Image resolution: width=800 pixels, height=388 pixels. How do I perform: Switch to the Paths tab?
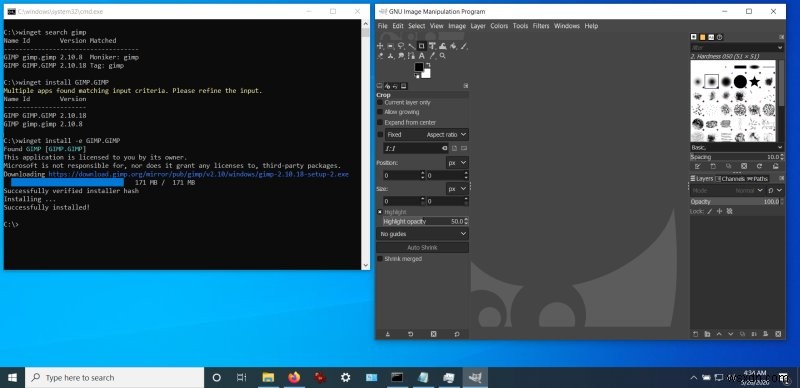click(x=758, y=179)
